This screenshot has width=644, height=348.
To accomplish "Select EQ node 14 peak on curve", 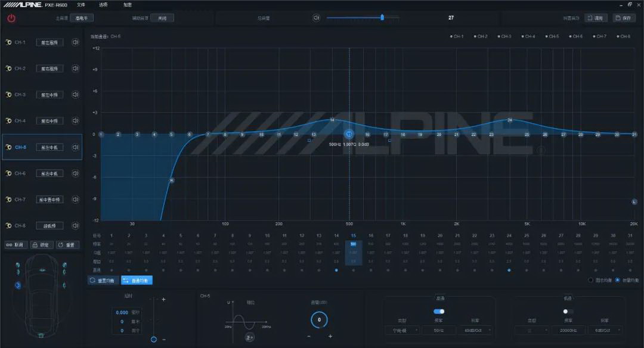I will point(332,120).
